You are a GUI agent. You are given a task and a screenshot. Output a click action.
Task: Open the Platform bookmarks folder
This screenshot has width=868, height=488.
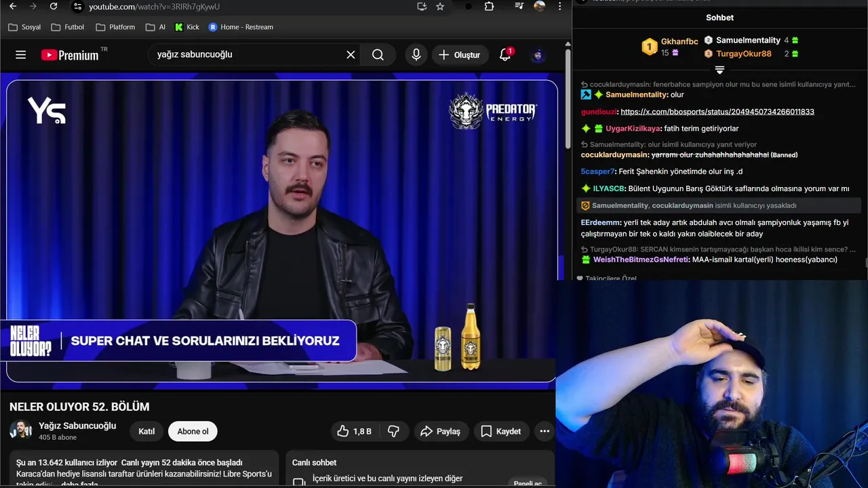point(116,27)
